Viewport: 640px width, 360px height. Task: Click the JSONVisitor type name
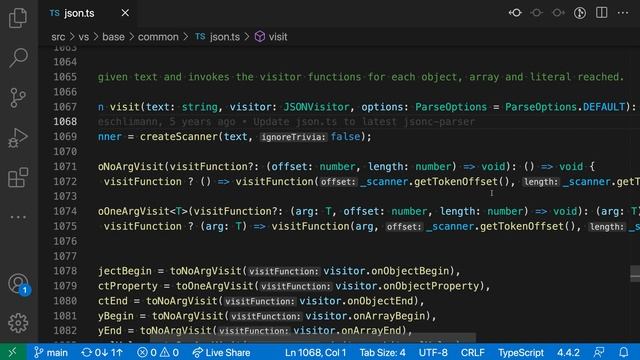tap(316, 107)
